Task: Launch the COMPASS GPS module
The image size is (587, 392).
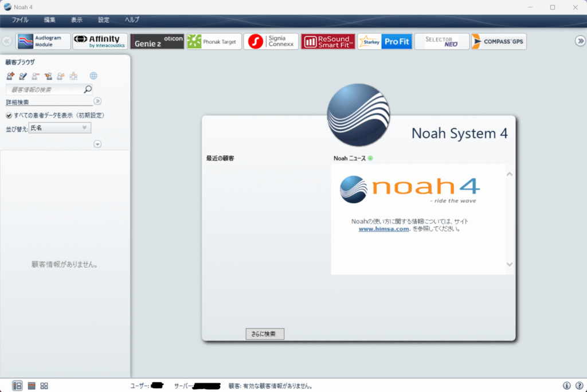Action: pyautogui.click(x=499, y=41)
